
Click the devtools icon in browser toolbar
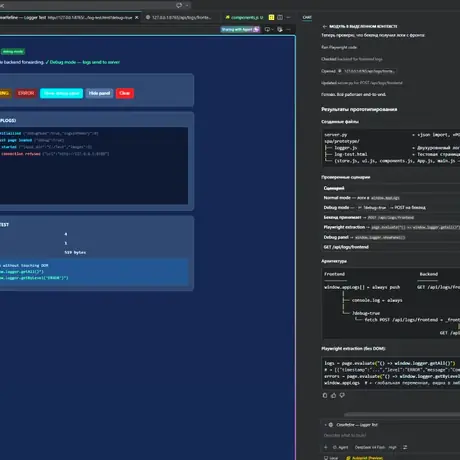tap(280, 29)
